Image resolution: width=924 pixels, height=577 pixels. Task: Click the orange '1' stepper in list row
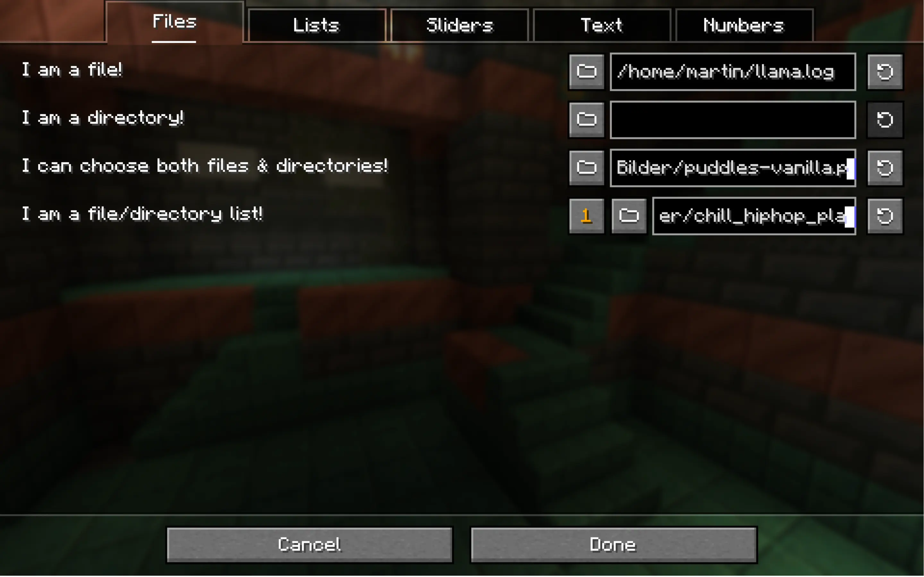[586, 215]
